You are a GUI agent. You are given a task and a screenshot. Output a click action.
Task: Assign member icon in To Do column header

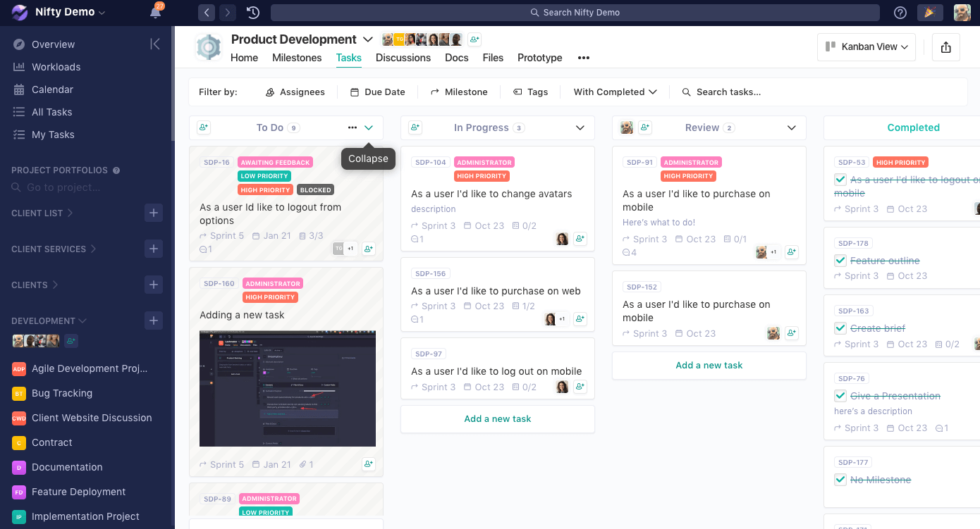pyautogui.click(x=204, y=127)
